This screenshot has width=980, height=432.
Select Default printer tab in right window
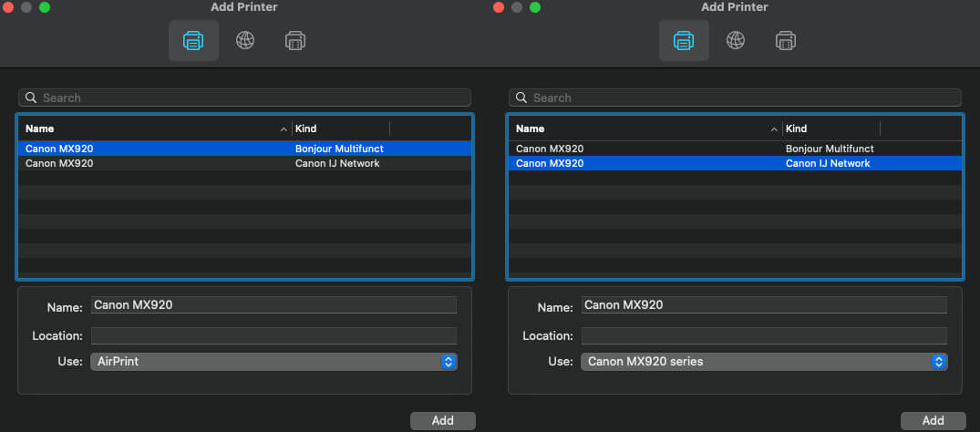684,41
